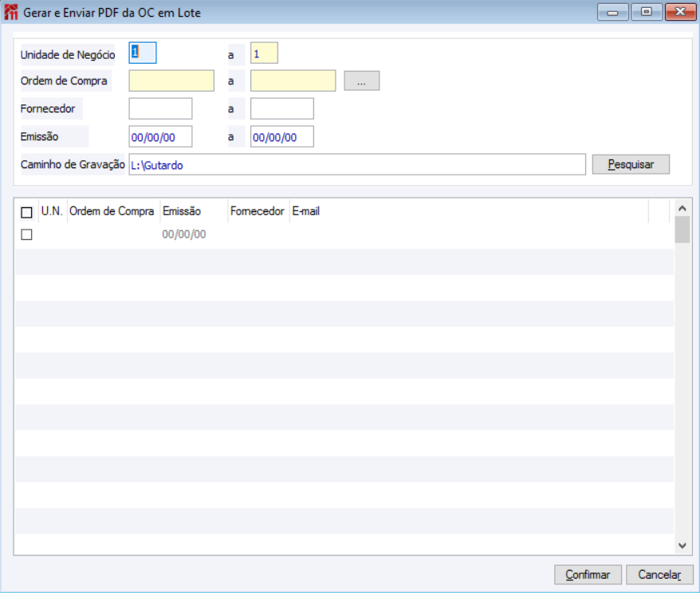Click the Fornecedor column header
Screen dimensions: 700x593
point(258,211)
